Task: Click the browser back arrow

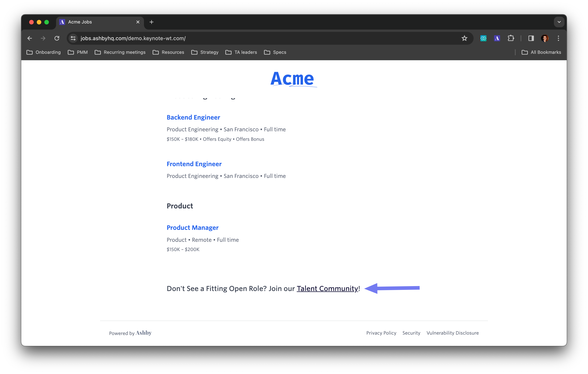Action: coord(30,38)
